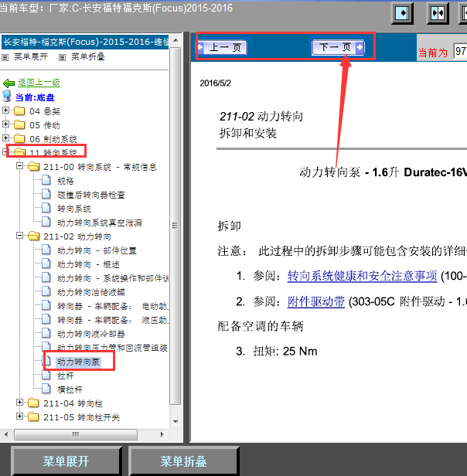Click the 06 制动系统 folder icon
Image resolution: width=467 pixels, height=476 pixels.
20,139
